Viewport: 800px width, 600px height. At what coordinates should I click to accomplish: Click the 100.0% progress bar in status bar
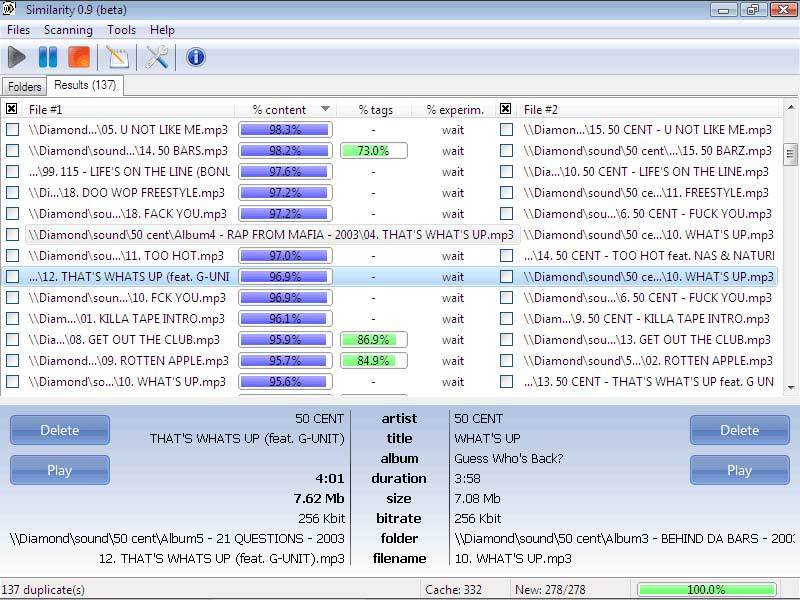(706, 590)
